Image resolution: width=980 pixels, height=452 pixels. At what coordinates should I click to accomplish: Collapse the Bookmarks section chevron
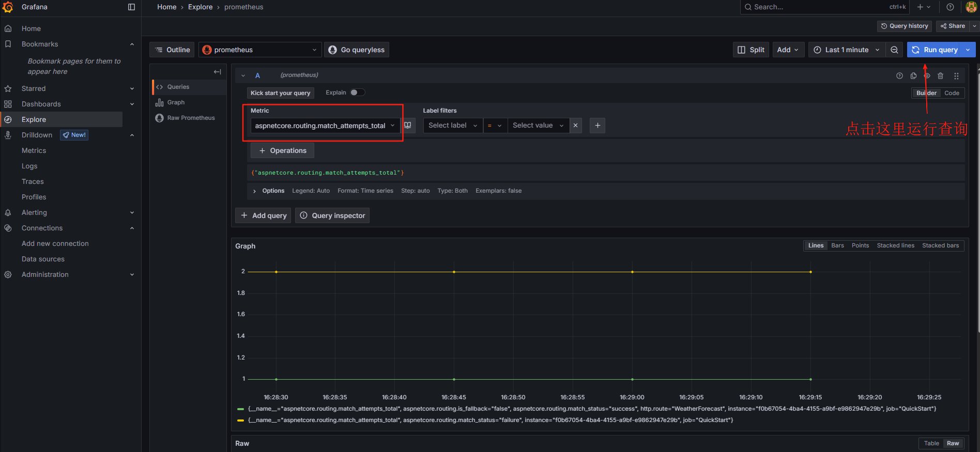[132, 44]
